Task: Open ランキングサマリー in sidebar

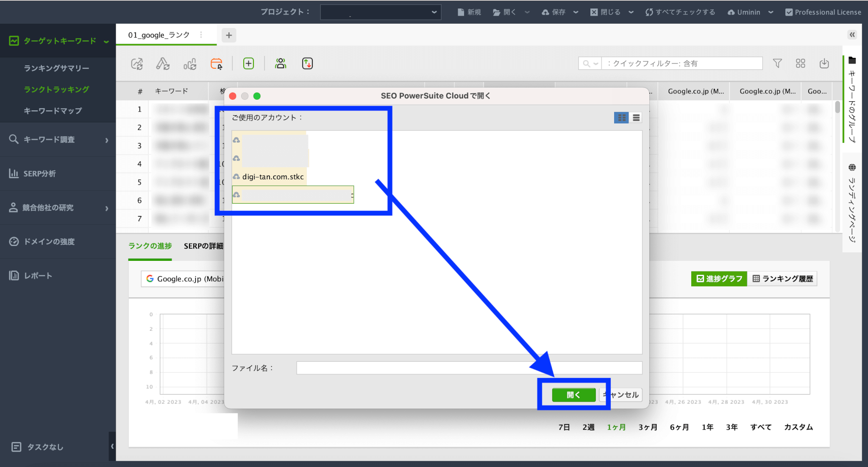Action: tap(56, 68)
